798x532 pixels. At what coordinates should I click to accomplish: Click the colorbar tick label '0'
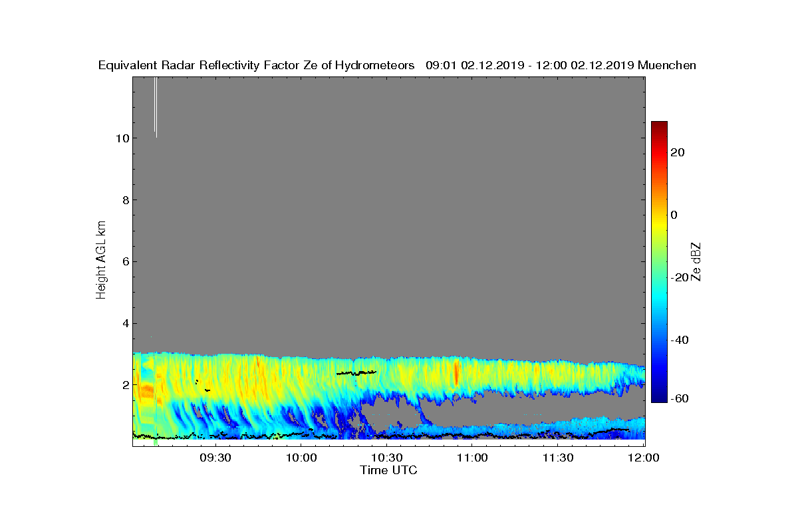tap(675, 215)
